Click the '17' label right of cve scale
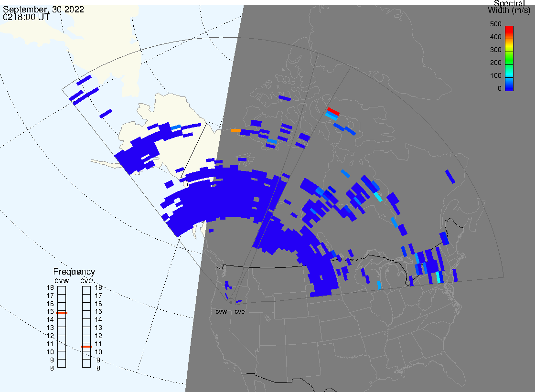 click(x=98, y=296)
